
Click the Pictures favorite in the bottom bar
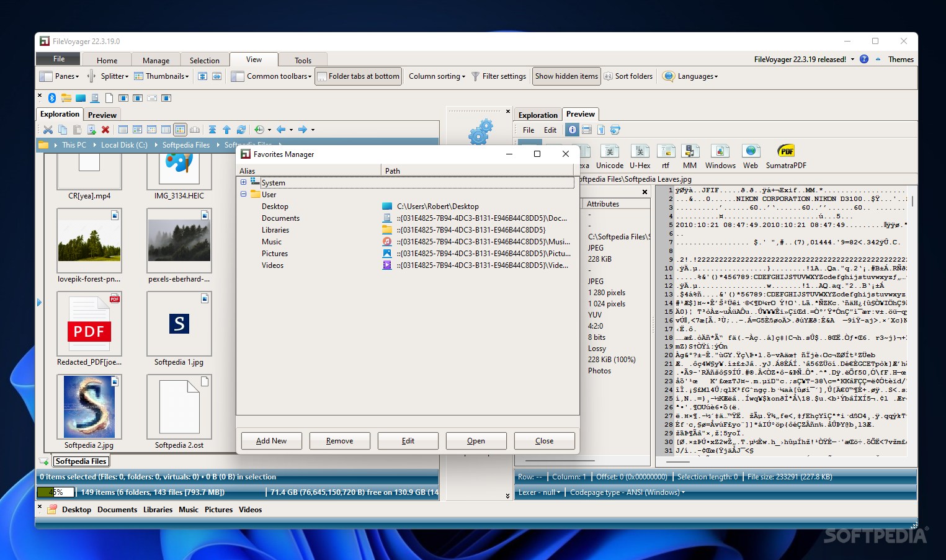[x=218, y=510]
